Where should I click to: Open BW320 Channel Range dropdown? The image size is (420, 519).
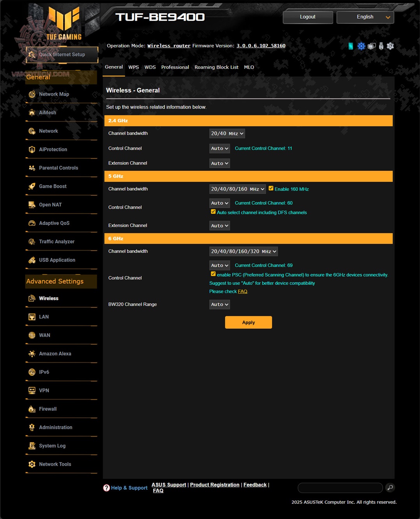[x=220, y=304]
